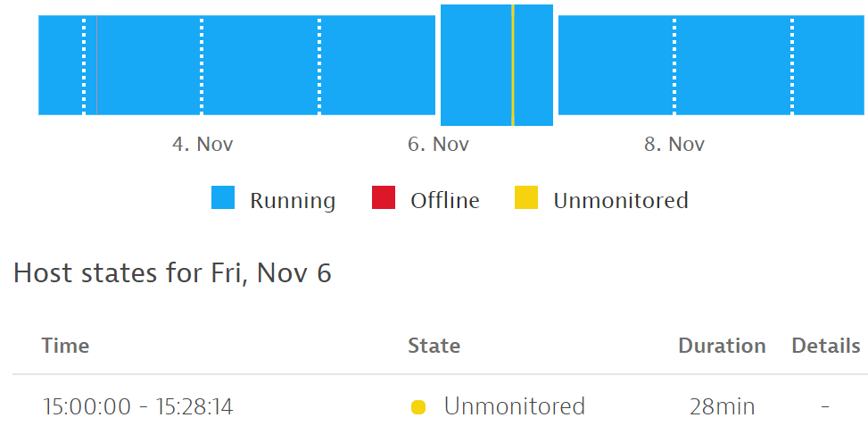This screenshot has width=868, height=426.
Task: Click the "Host states for Fri, Nov 6" heading
Action: point(172,273)
